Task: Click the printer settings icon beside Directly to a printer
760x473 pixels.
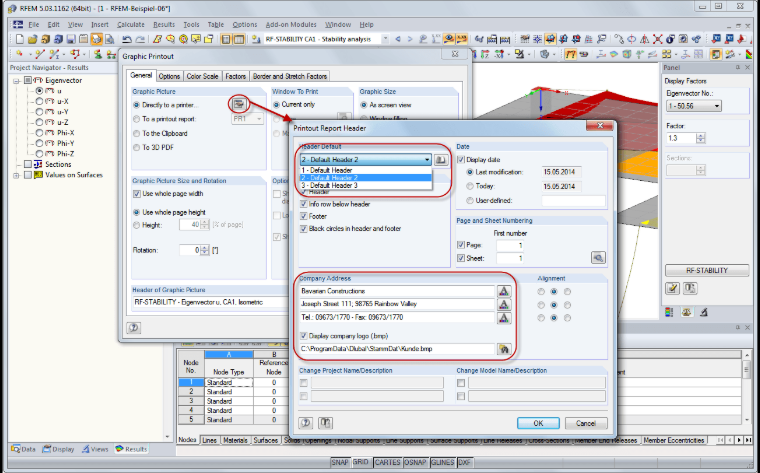Action: [238, 104]
